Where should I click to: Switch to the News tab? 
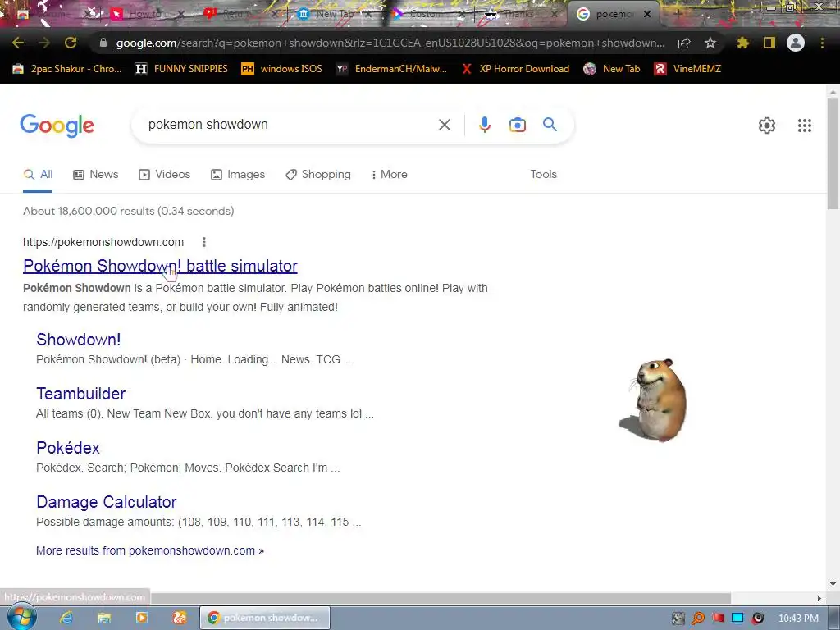[x=95, y=175]
